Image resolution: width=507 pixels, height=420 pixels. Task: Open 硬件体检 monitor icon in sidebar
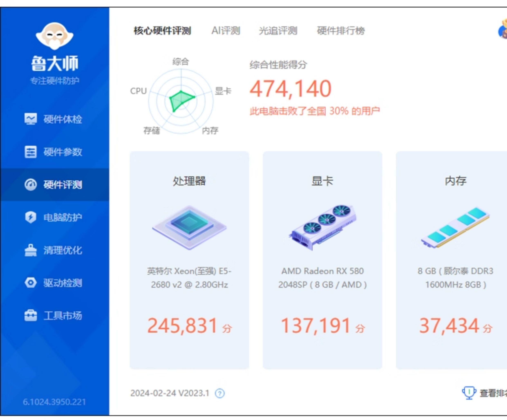(31, 119)
